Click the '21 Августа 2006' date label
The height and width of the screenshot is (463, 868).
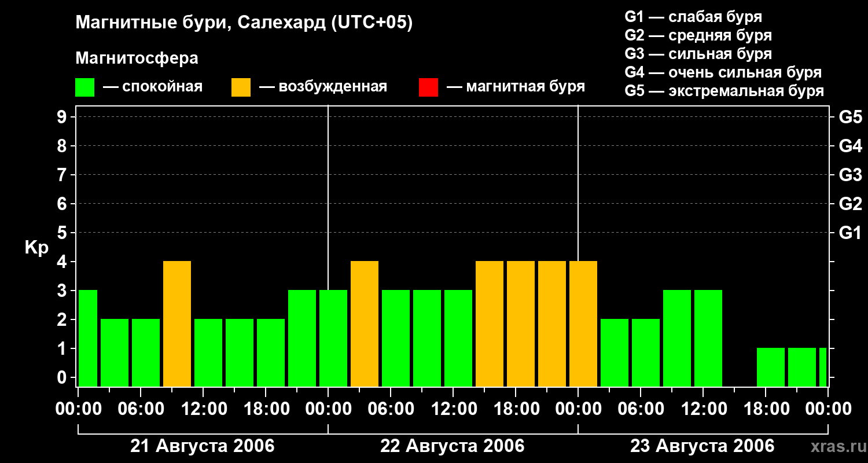tap(203, 446)
